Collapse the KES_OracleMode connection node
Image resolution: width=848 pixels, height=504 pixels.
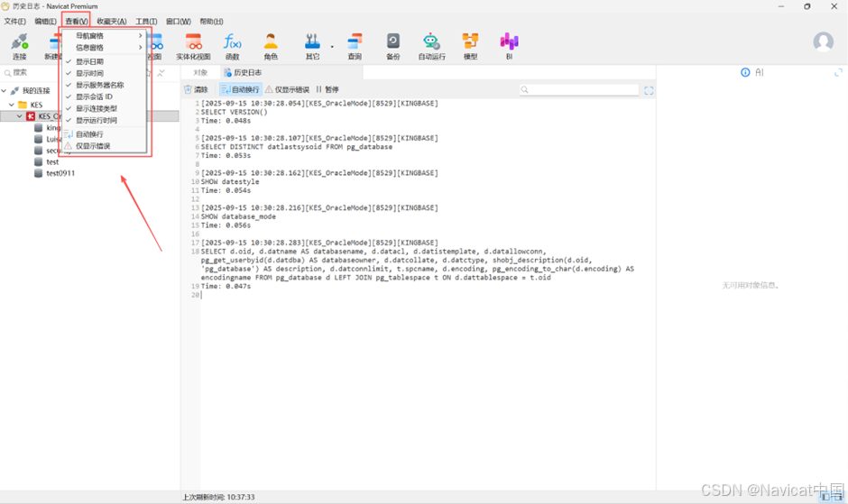coord(20,116)
